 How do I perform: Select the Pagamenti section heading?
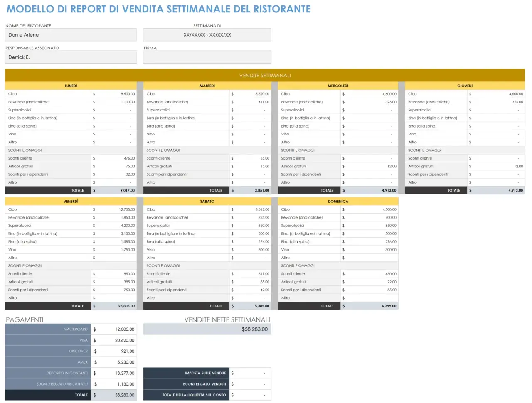pos(25,319)
